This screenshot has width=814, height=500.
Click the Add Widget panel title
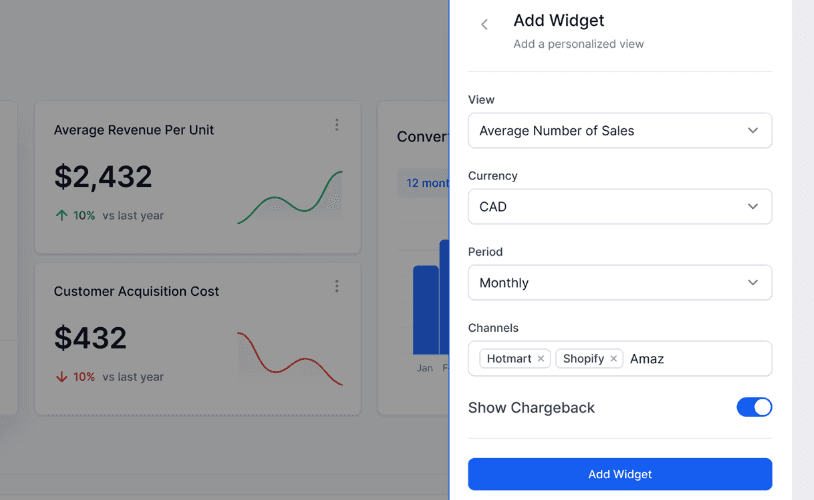[x=559, y=20]
